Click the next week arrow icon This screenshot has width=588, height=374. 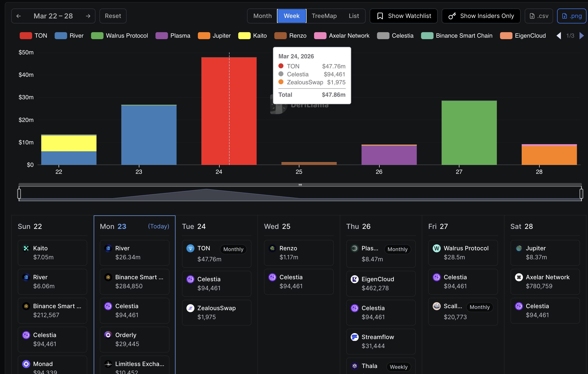pyautogui.click(x=88, y=16)
